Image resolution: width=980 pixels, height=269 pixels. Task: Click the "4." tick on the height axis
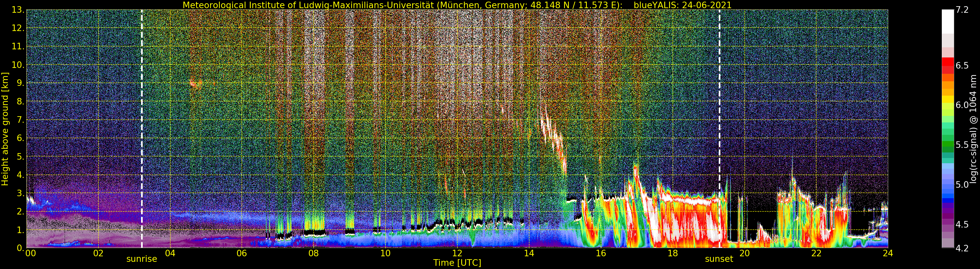point(20,175)
